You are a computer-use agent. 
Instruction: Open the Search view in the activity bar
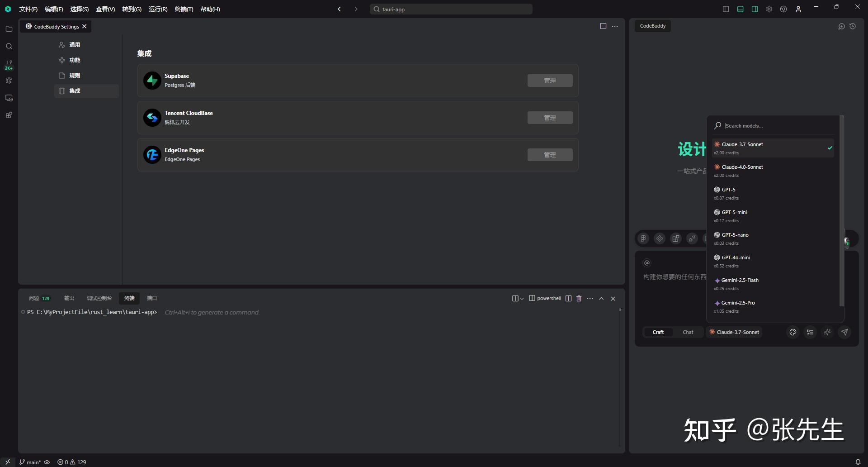9,46
